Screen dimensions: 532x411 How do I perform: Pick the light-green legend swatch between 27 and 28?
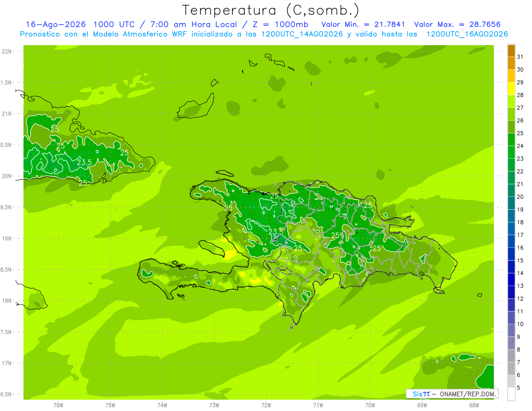[x=511, y=102]
